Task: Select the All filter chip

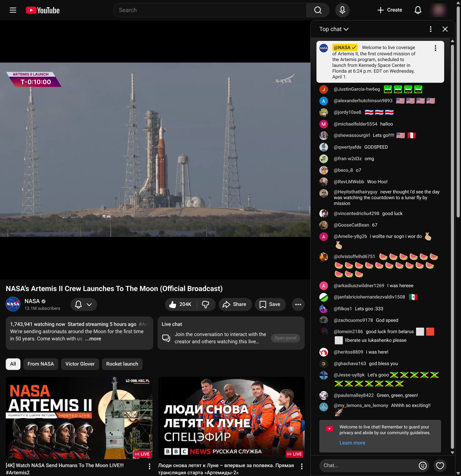Action: [x=13, y=364]
